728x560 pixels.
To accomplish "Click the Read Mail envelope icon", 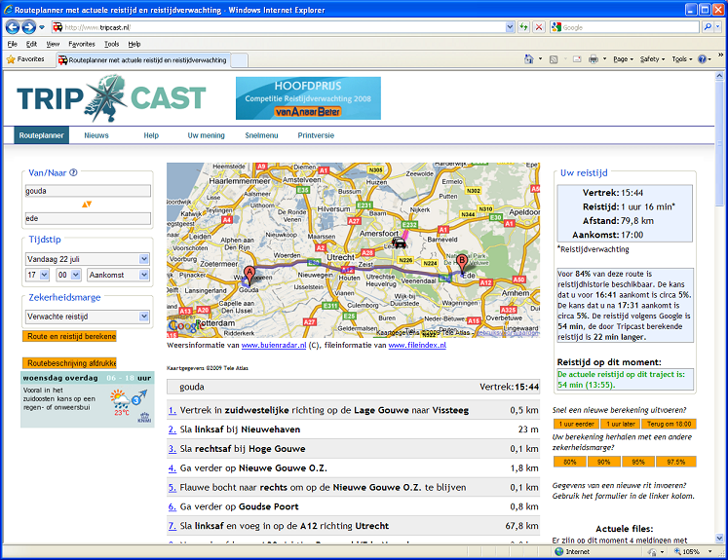I will [x=577, y=59].
